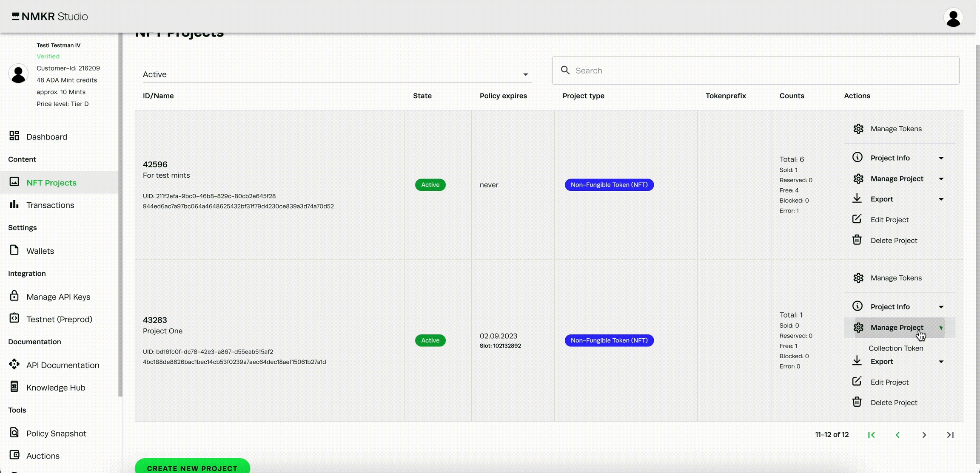Screen dimensions: 980x473
Task: Open Manage Tokens for project 43283
Action: [895, 278]
